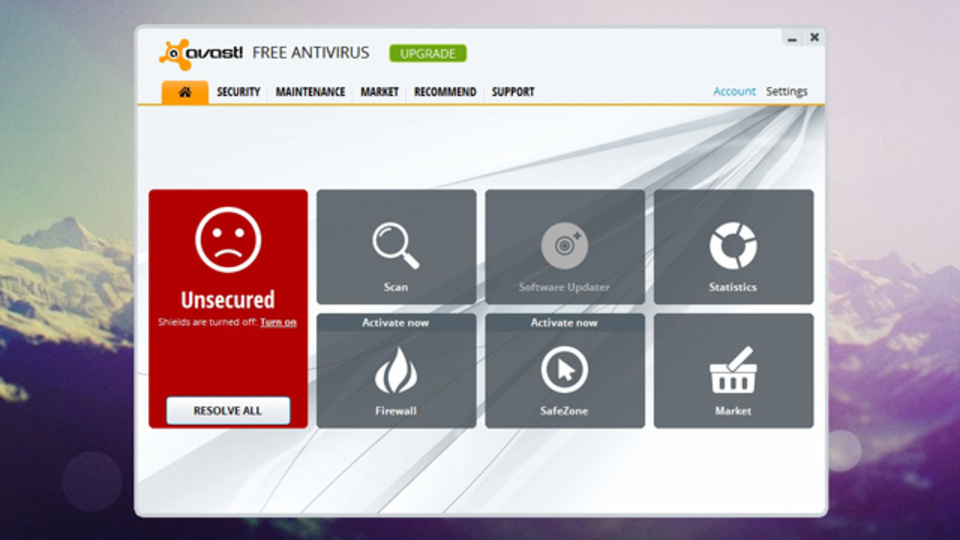Click the Free Antivirus title text

click(x=310, y=53)
